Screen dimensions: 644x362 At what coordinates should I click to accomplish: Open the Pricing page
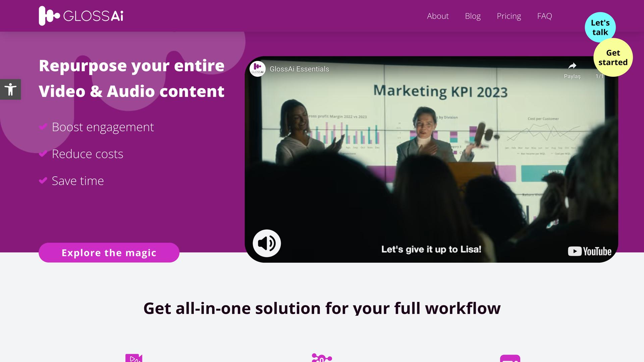pyautogui.click(x=509, y=16)
